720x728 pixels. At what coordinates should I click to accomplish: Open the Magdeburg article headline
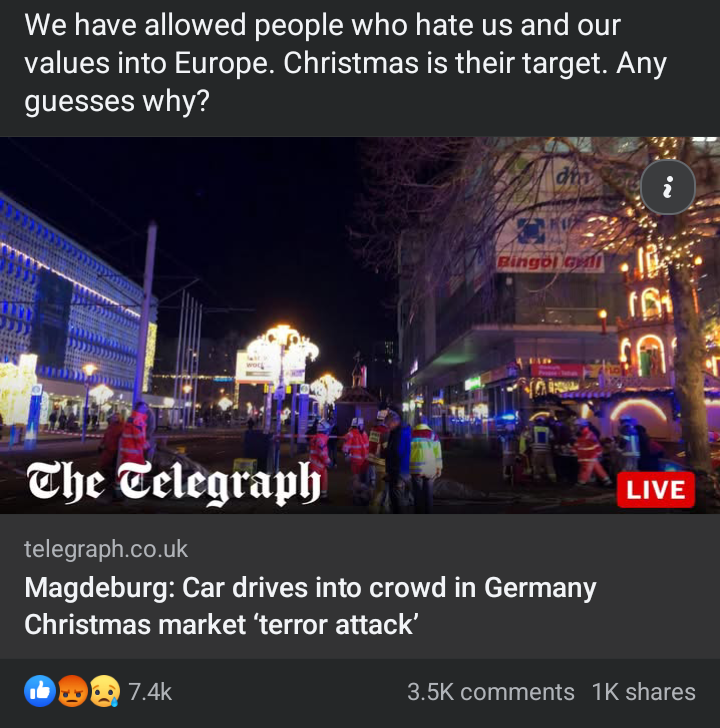click(310, 606)
